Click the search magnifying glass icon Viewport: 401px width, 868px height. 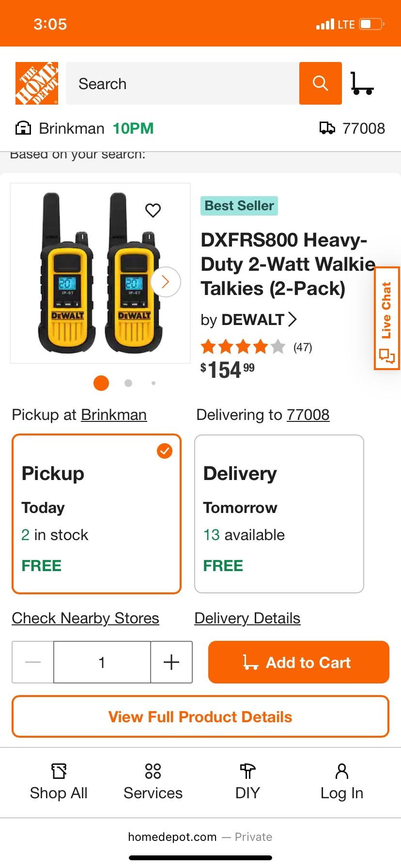(x=320, y=83)
